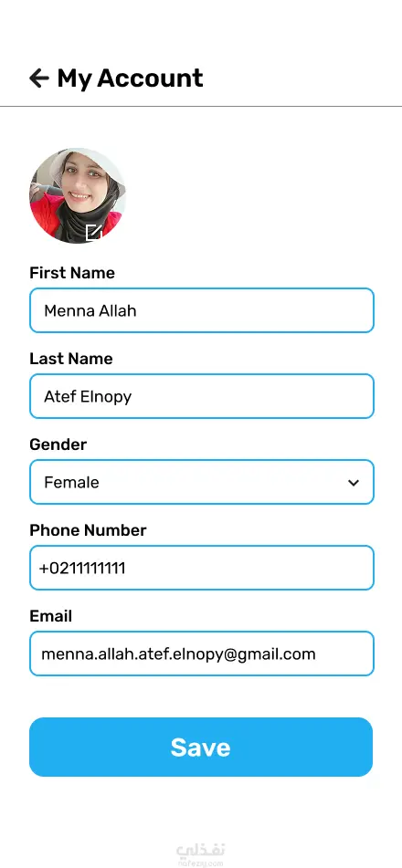The width and height of the screenshot is (402, 868).
Task: Click the nafezly.com text under the logo
Action: coord(201,863)
